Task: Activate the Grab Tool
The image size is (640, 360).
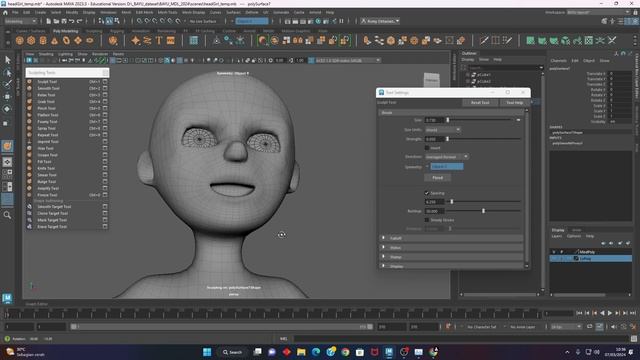Action: pos(46,102)
